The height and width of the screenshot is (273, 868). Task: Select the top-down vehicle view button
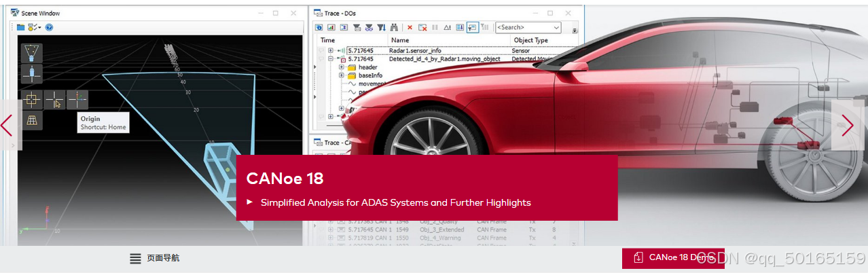[32, 74]
